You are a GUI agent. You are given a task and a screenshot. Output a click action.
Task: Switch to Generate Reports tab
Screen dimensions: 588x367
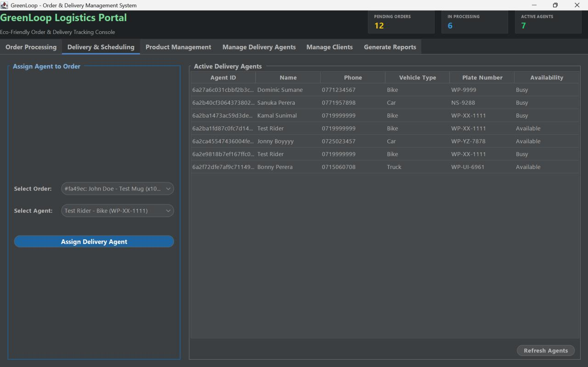pyautogui.click(x=390, y=47)
